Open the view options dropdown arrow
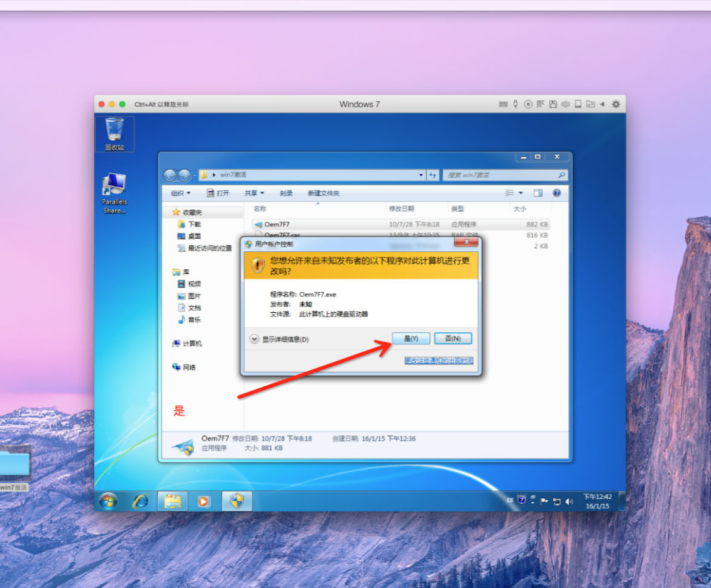This screenshot has height=588, width=711. tap(521, 193)
